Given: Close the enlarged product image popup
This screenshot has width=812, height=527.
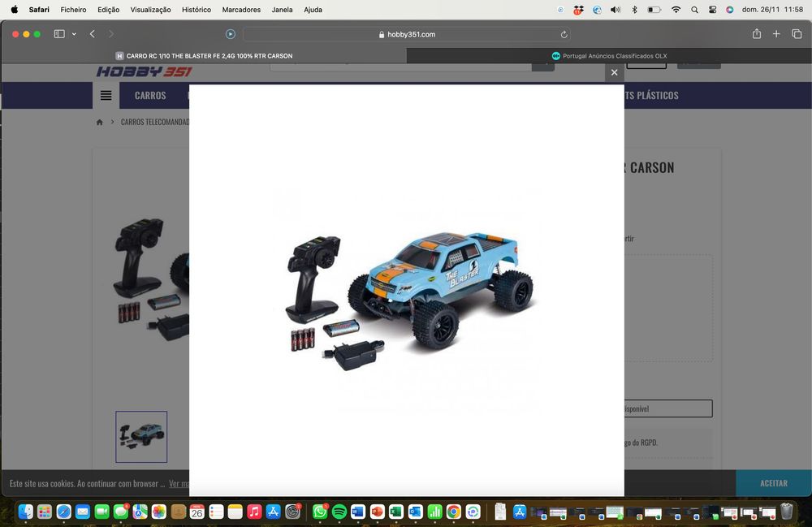Looking at the screenshot, I should [614, 72].
